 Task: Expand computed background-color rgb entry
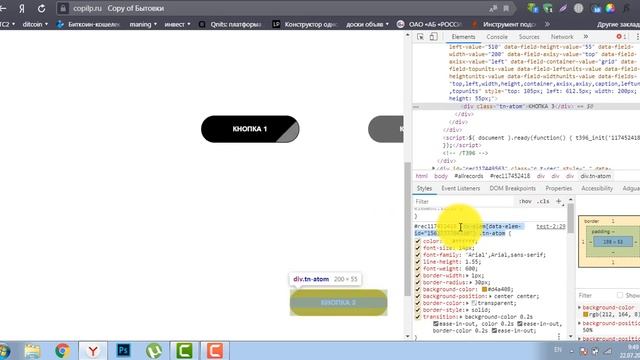click(x=580, y=307)
